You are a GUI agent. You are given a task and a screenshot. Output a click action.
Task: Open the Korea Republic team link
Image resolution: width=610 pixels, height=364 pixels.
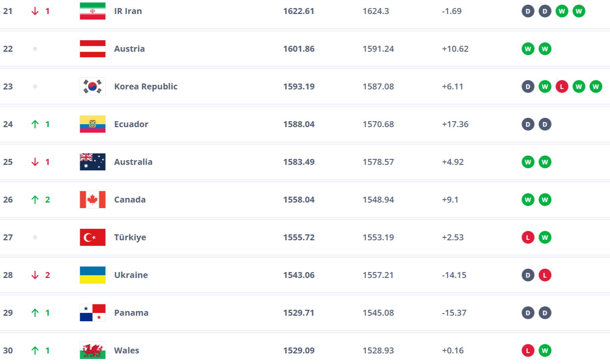tap(145, 86)
